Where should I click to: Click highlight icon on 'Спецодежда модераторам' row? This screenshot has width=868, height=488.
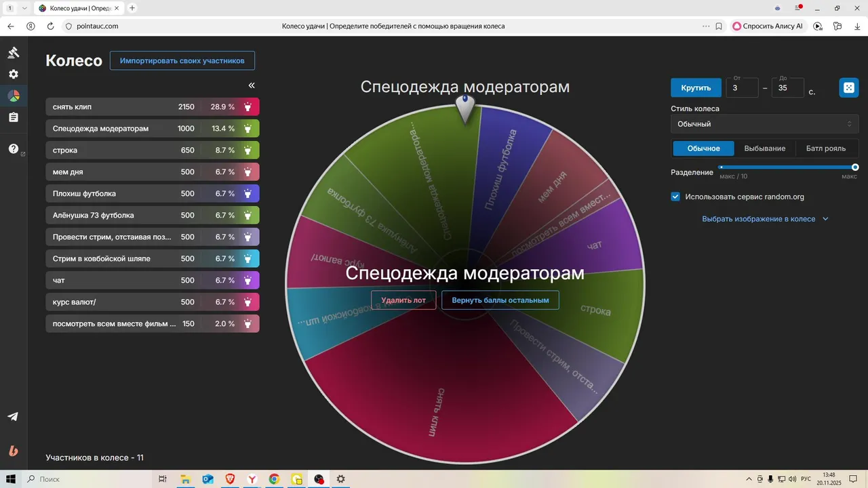(x=248, y=129)
